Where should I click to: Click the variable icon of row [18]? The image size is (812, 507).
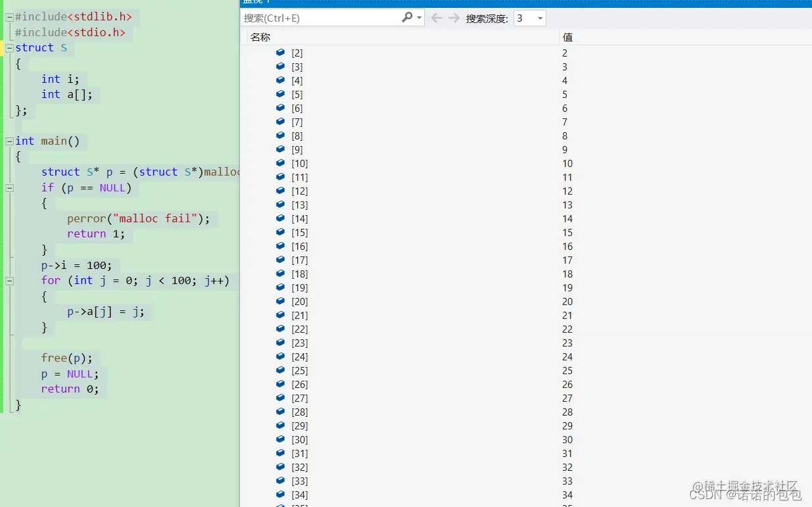pos(280,274)
